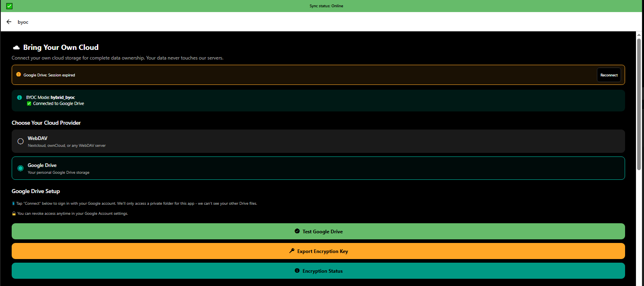Click the lock icon beside revoke access note
The height and width of the screenshot is (286, 644).
coord(14,214)
